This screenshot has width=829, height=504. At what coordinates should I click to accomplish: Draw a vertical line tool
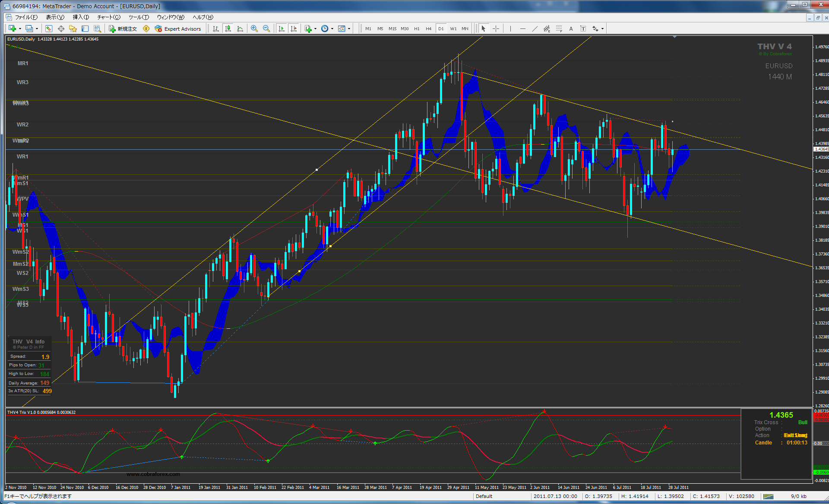pyautogui.click(x=510, y=28)
